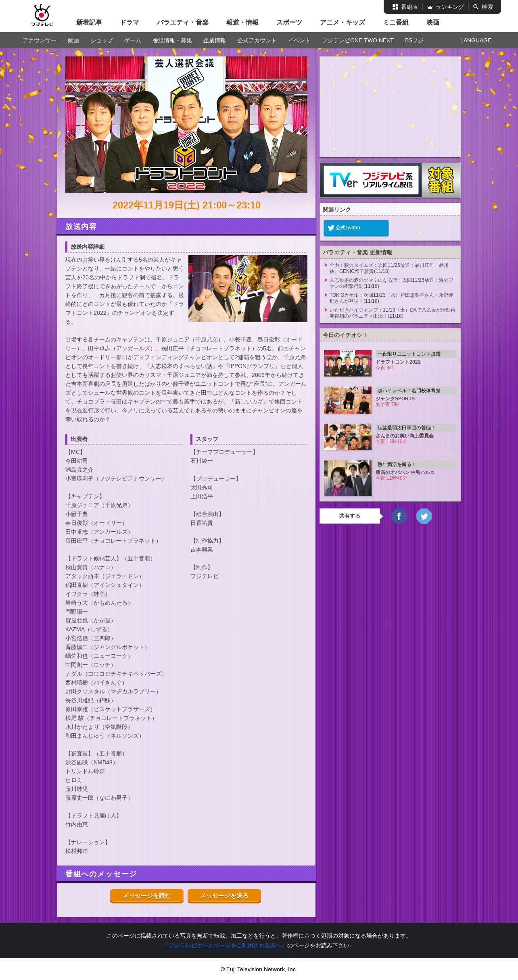Go to アナウンサー page
Screen dimensions: 518x980
point(40,40)
